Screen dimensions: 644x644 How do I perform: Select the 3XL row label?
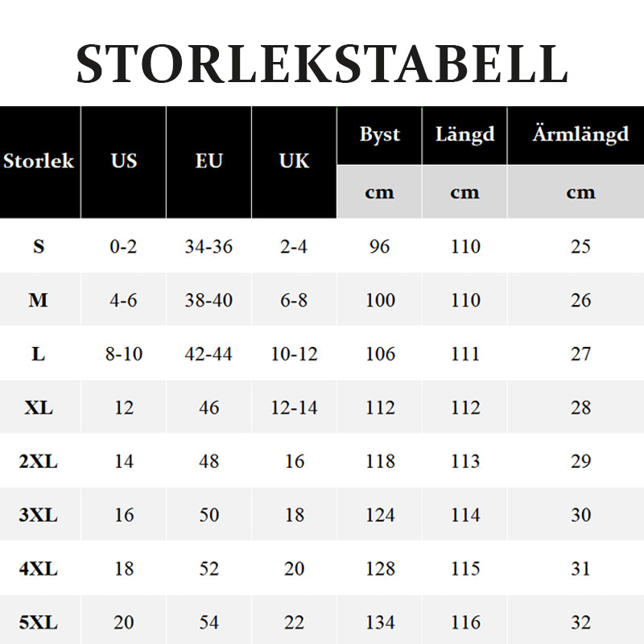(x=38, y=515)
